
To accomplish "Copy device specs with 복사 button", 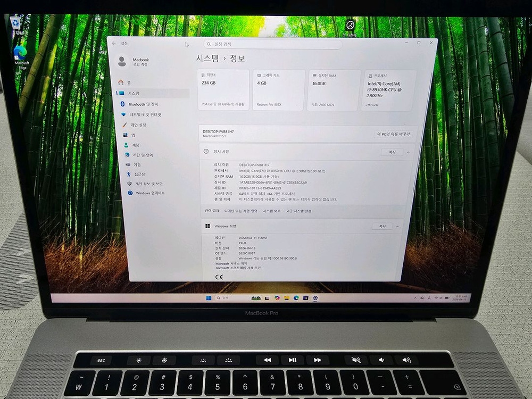I will [x=392, y=152].
